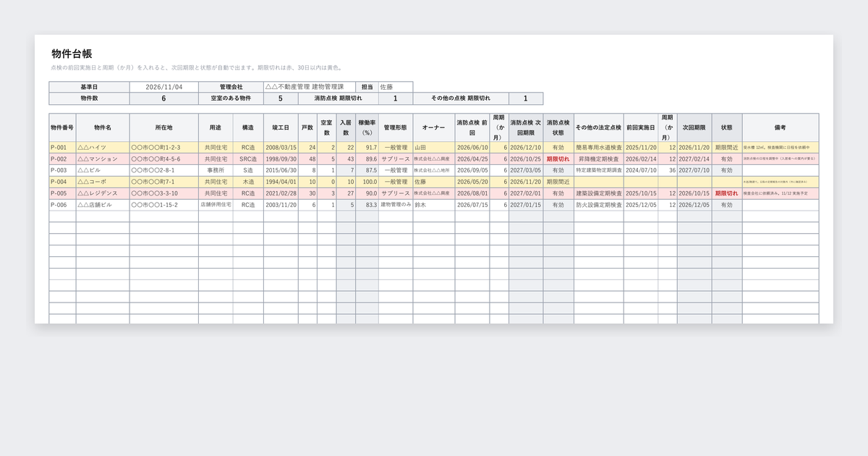Click property name △△レジデンス
This screenshot has height=456, width=868.
103,193
